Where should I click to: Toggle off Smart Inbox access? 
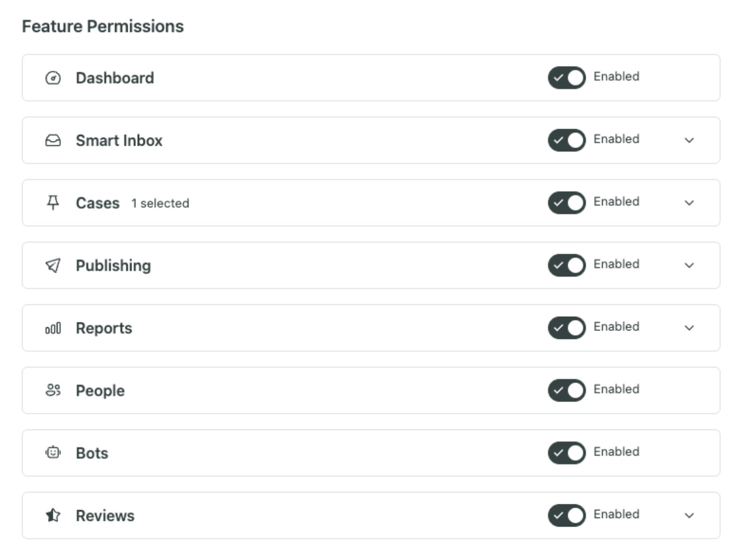[x=566, y=140]
